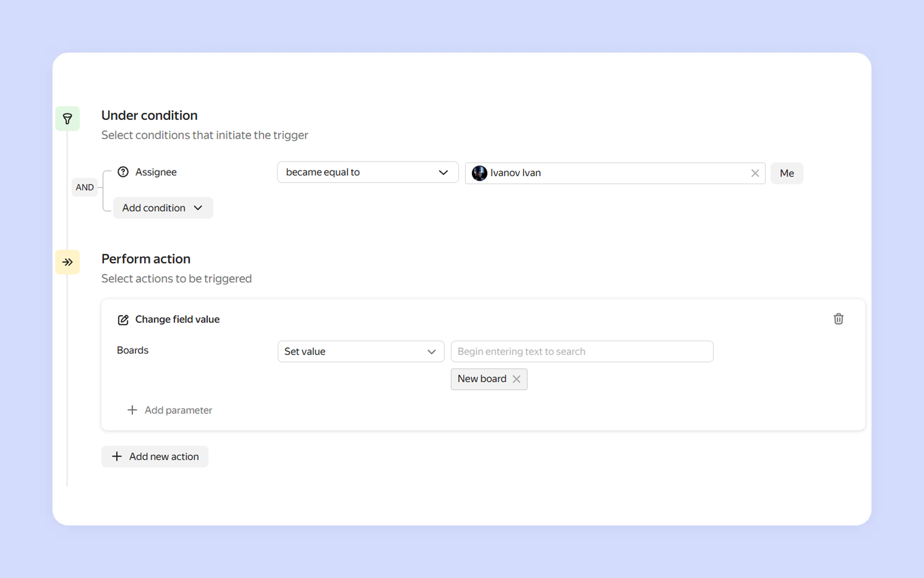Click the Boards field label

pos(133,350)
